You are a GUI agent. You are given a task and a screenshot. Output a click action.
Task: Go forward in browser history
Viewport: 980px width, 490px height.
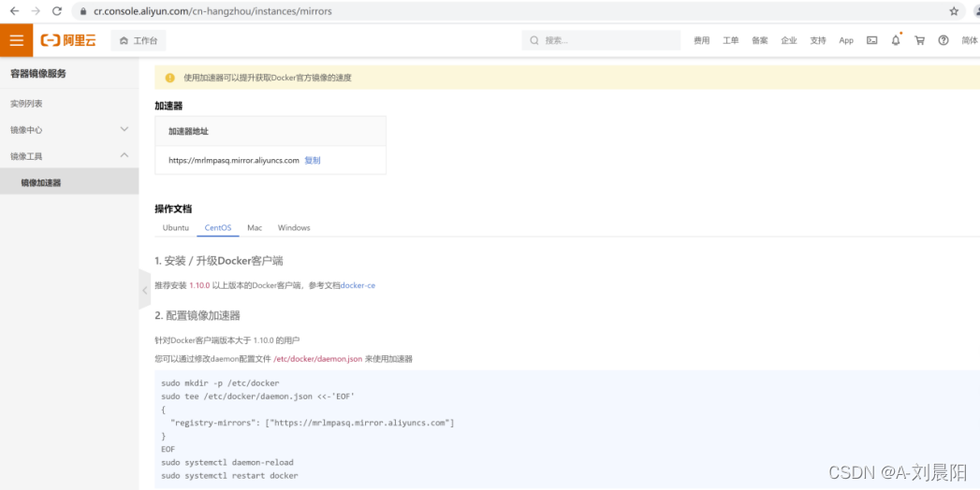pos(36,11)
